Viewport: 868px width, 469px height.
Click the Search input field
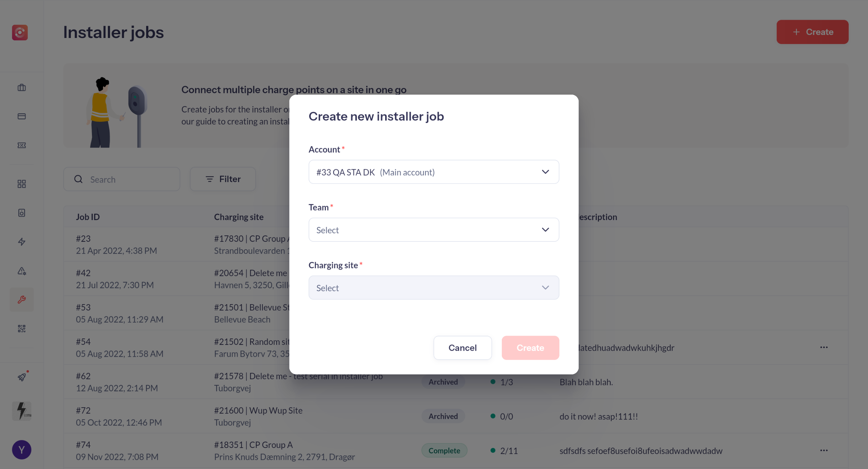[122, 179]
